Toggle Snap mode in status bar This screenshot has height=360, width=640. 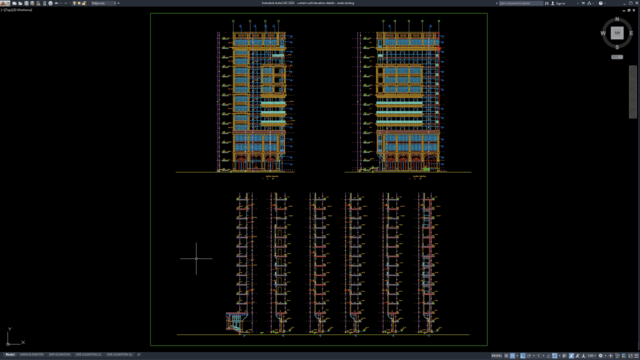pyautogui.click(x=513, y=356)
